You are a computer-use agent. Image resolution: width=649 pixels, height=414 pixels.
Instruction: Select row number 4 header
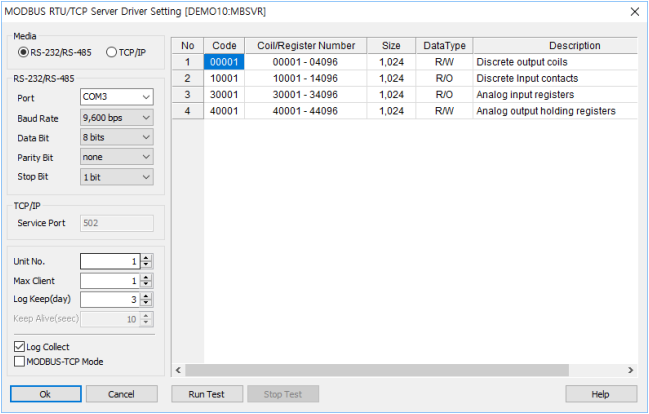pos(187,111)
